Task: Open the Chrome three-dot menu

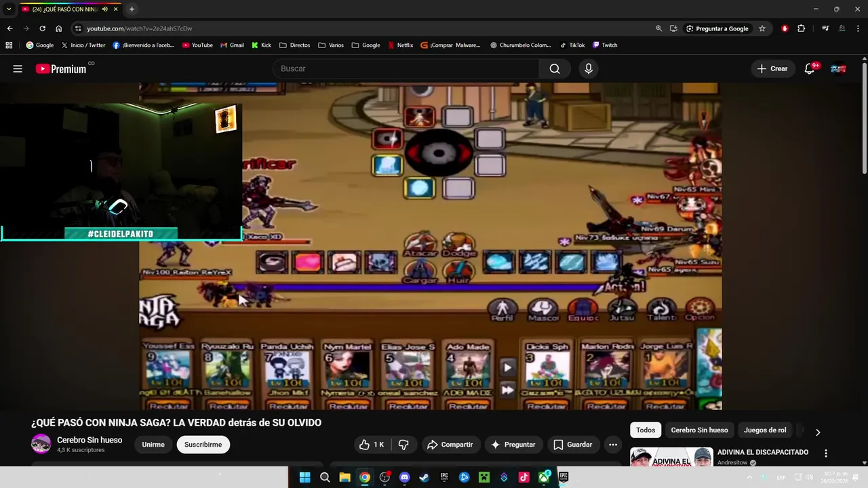Action: 858,28
